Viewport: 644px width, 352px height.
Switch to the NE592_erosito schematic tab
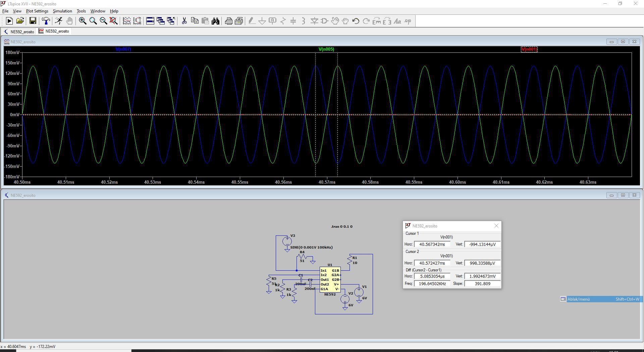click(x=19, y=32)
